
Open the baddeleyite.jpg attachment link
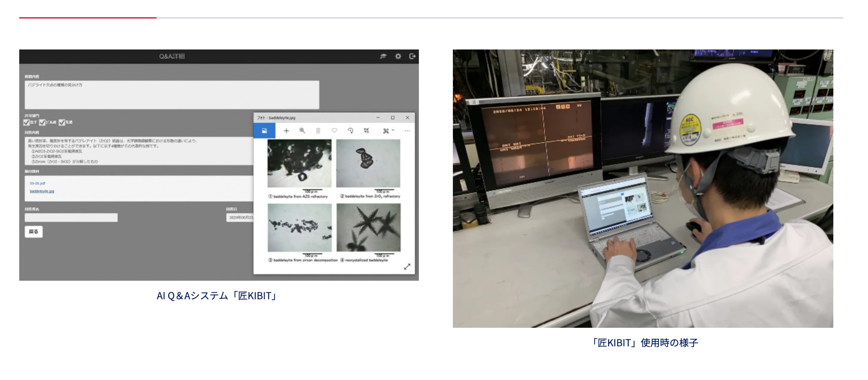(x=42, y=191)
